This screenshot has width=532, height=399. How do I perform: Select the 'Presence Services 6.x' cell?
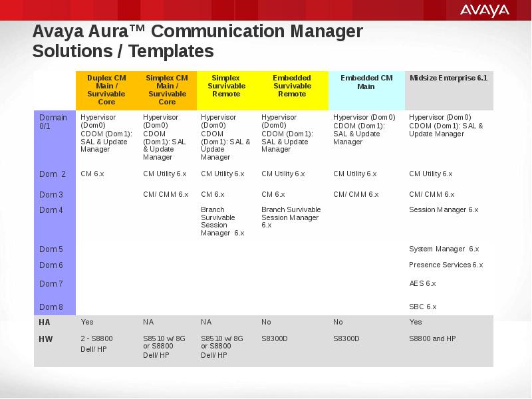(x=446, y=265)
